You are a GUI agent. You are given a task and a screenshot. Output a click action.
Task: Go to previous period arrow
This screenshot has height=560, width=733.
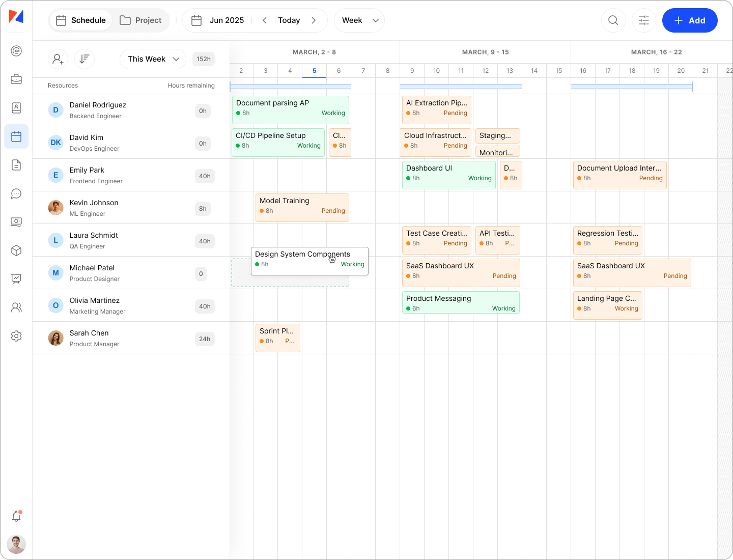(x=265, y=20)
